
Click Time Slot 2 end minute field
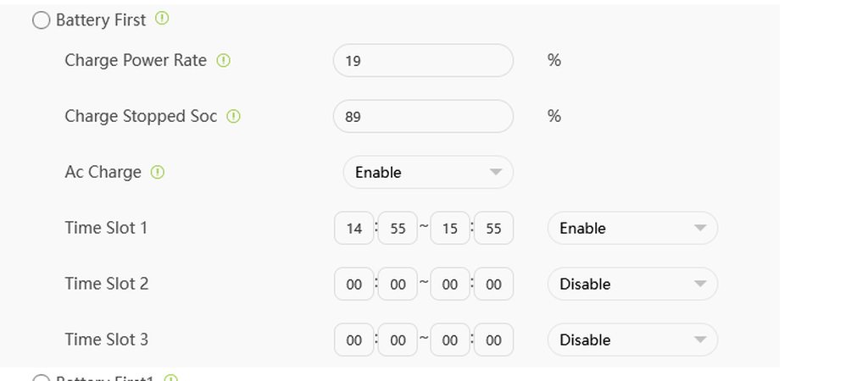[493, 284]
